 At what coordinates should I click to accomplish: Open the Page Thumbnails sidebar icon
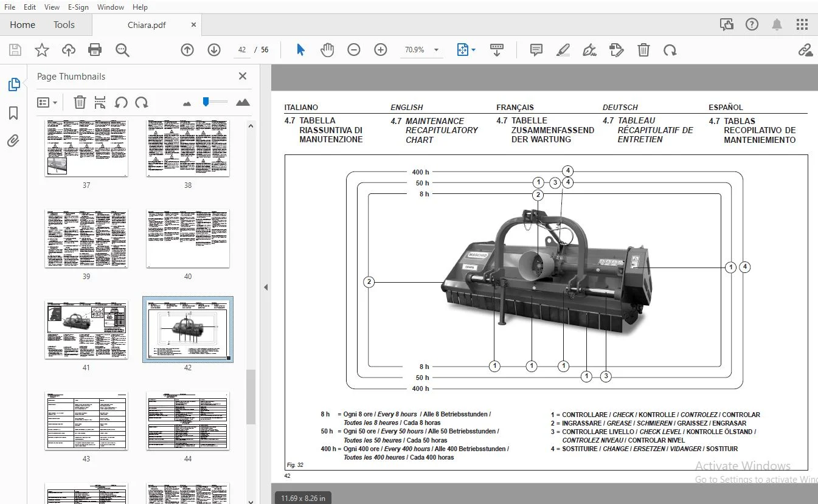[13, 85]
